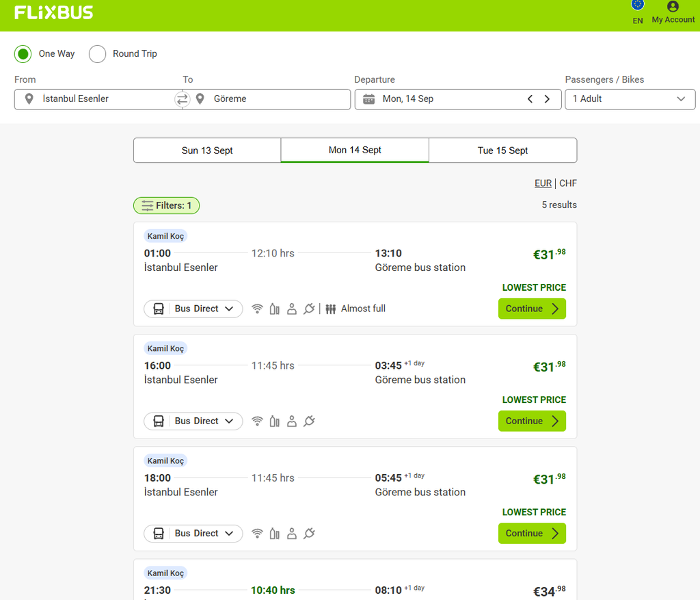Open the Passengers / Bikes 1 Adult dropdown
This screenshot has height=600, width=700.
(x=630, y=99)
